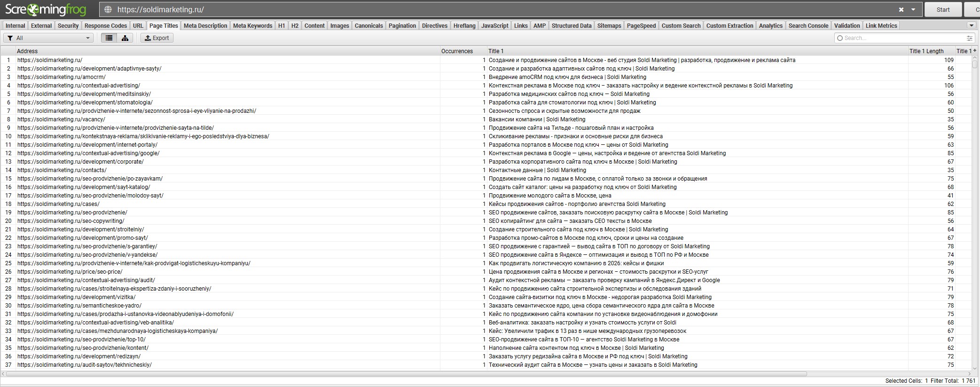The image size is (980, 387).
Task: Open search filter options icon
Action: [x=969, y=38]
